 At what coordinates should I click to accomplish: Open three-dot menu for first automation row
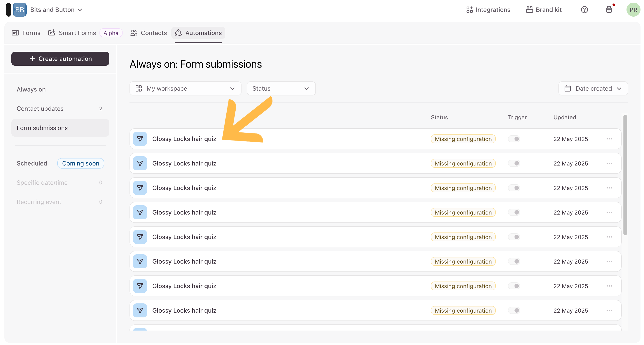coord(609,139)
